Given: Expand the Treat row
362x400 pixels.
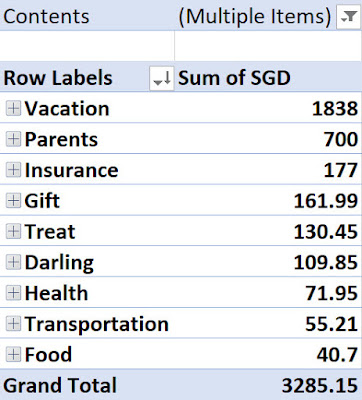Looking at the screenshot, I should tap(13, 231).
